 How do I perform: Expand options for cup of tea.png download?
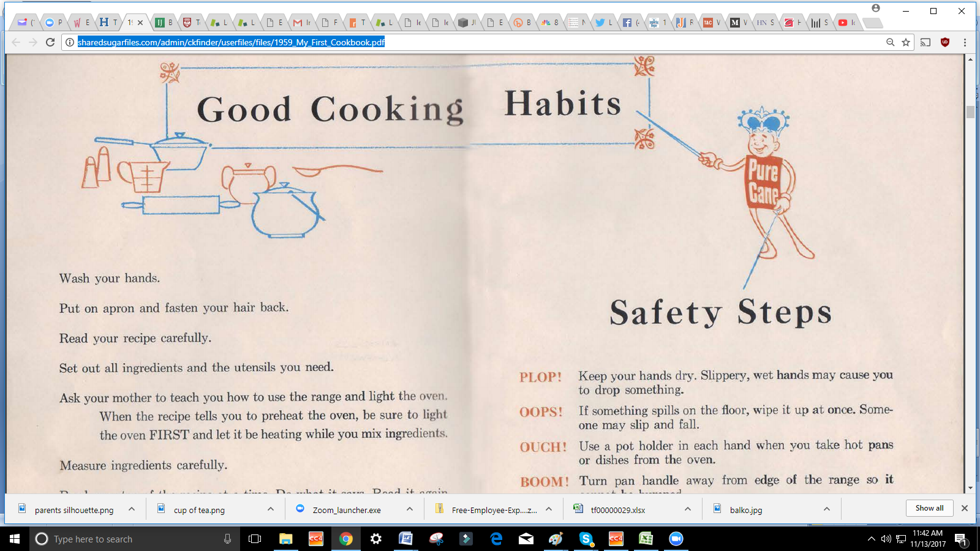[x=271, y=509]
